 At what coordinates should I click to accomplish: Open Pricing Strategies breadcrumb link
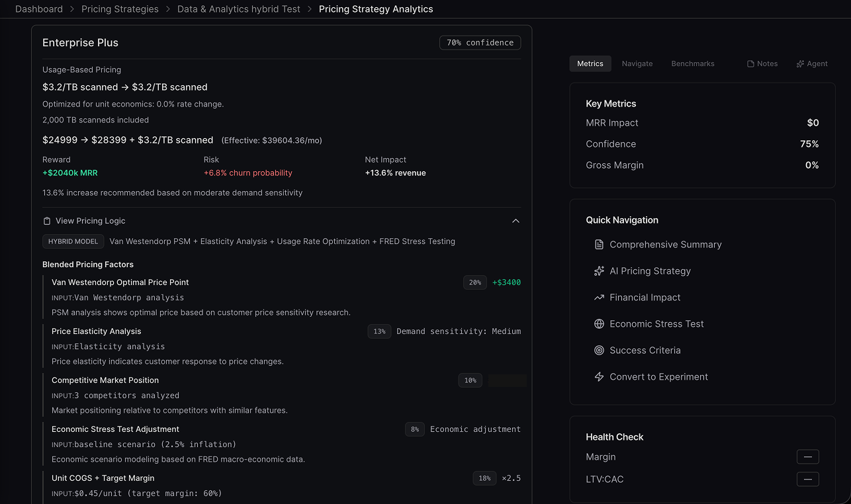click(120, 9)
